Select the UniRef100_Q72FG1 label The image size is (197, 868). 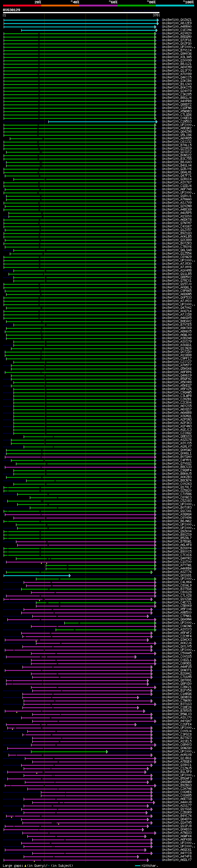(x=177, y=40)
